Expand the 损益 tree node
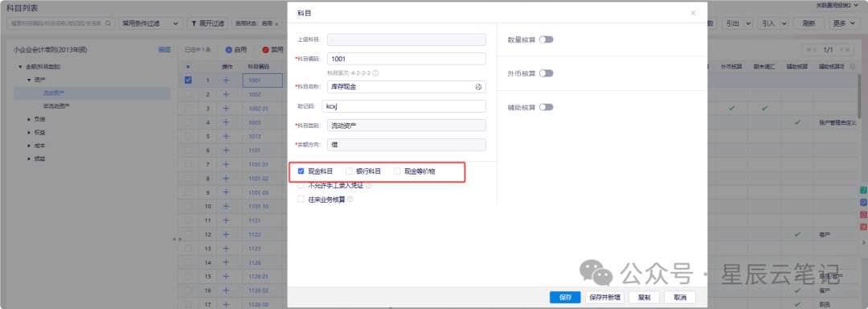 coord(30,159)
